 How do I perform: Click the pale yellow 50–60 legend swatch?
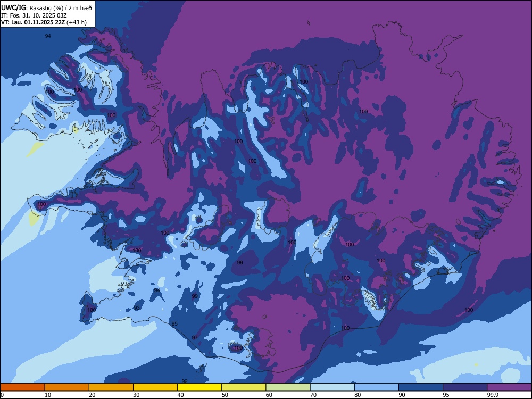(x=244, y=387)
